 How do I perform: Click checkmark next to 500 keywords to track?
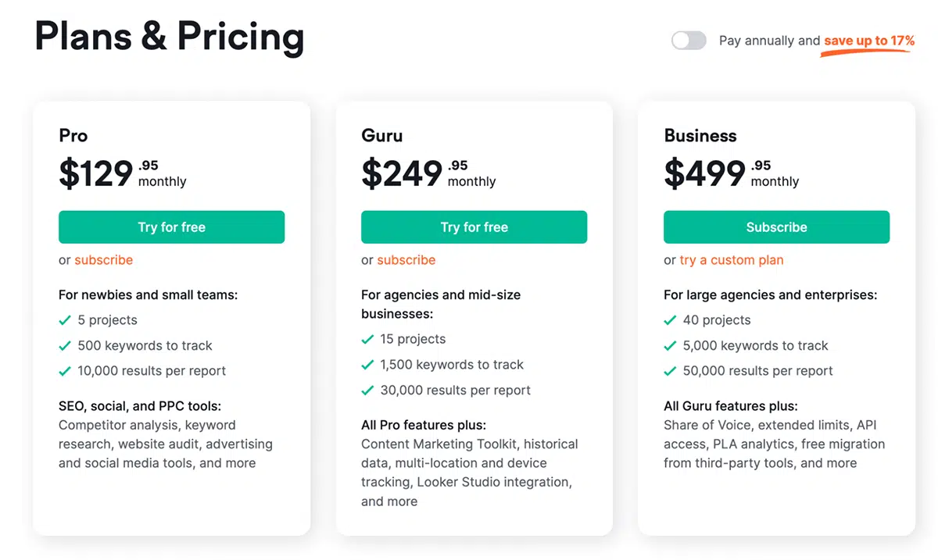pos(65,346)
